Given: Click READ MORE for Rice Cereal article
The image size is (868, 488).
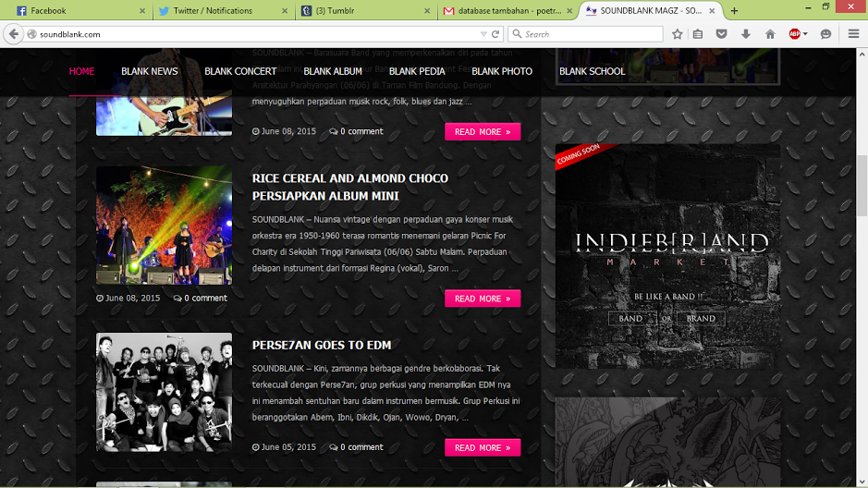Looking at the screenshot, I should point(483,299).
